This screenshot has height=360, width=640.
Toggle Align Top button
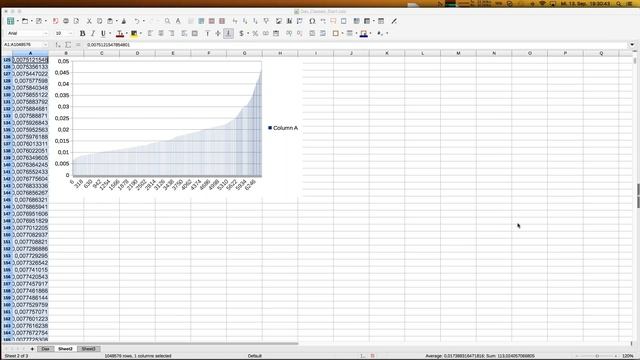click(207, 33)
